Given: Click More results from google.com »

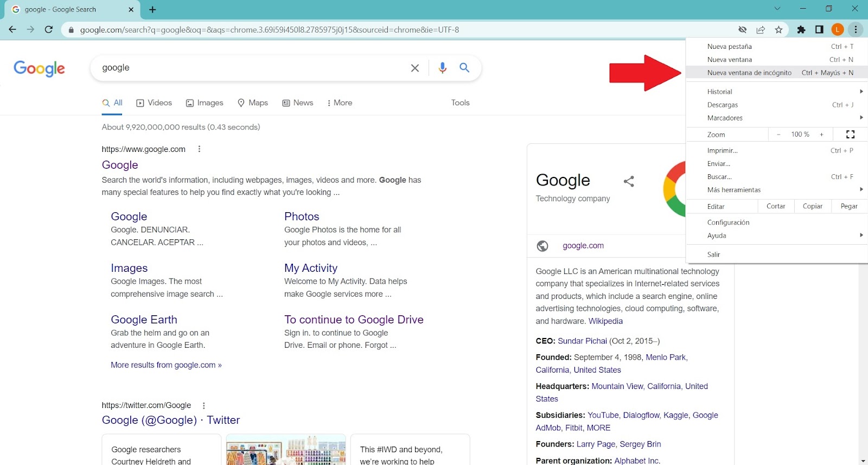Looking at the screenshot, I should [166, 365].
